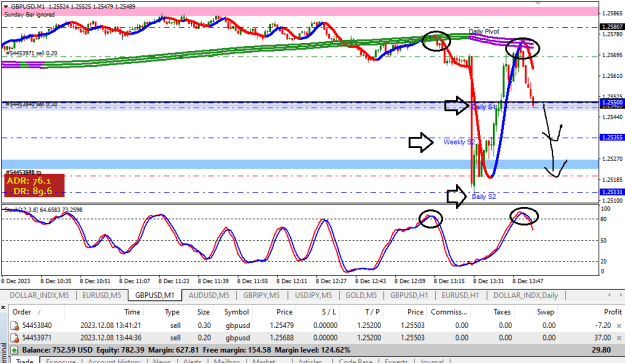Sort orders by the Size column header
The width and height of the screenshot is (625, 363).
203,312
